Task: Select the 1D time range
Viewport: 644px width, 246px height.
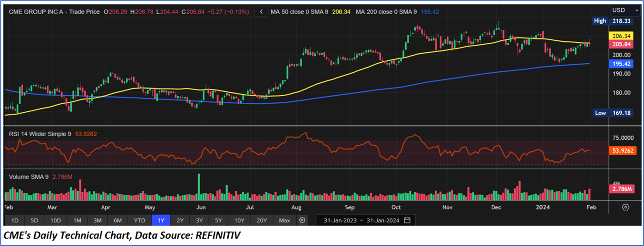Action: pos(15,220)
